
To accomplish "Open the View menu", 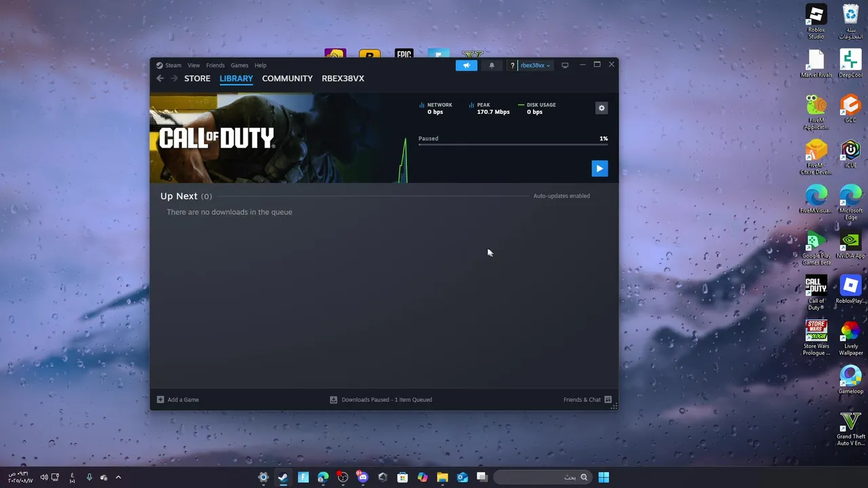I will (x=194, y=65).
